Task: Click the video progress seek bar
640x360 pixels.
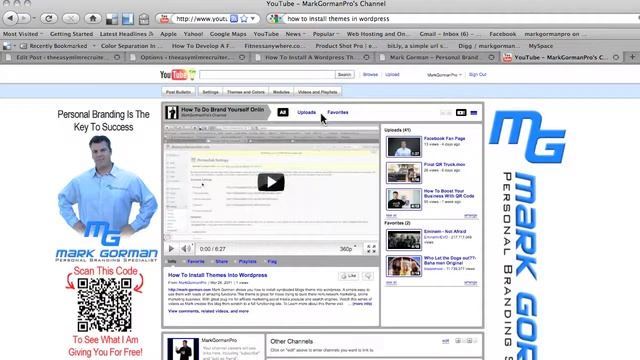Action: [271, 241]
